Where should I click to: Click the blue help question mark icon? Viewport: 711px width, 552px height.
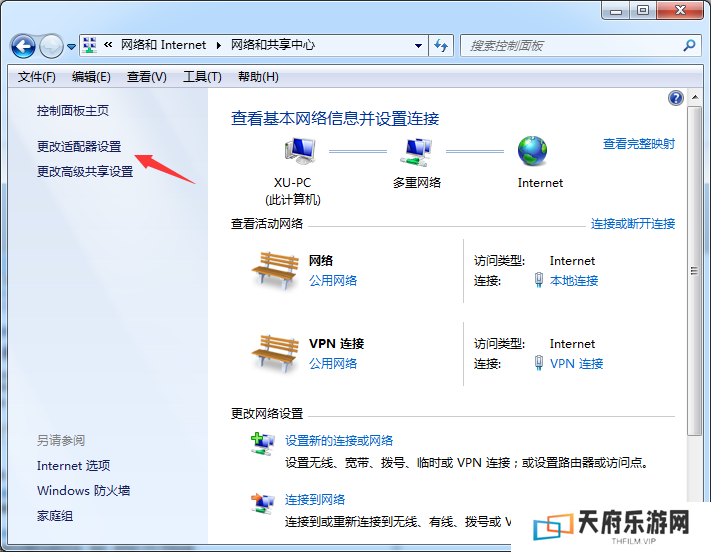(676, 98)
